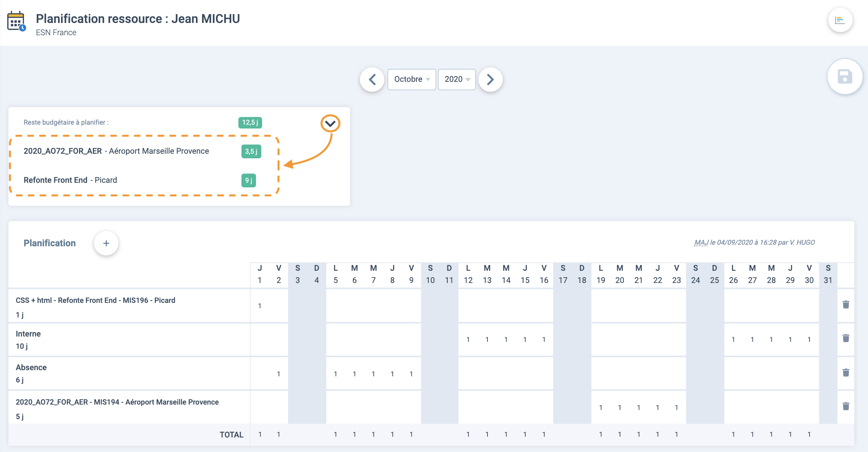The height and width of the screenshot is (452, 868).
Task: Go to previous month arrow
Action: pyautogui.click(x=372, y=80)
